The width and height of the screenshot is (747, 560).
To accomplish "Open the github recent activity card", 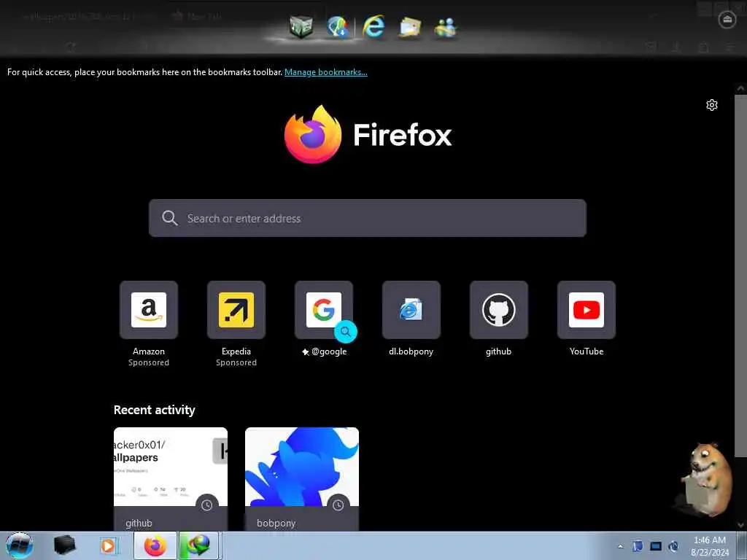I will (171, 479).
